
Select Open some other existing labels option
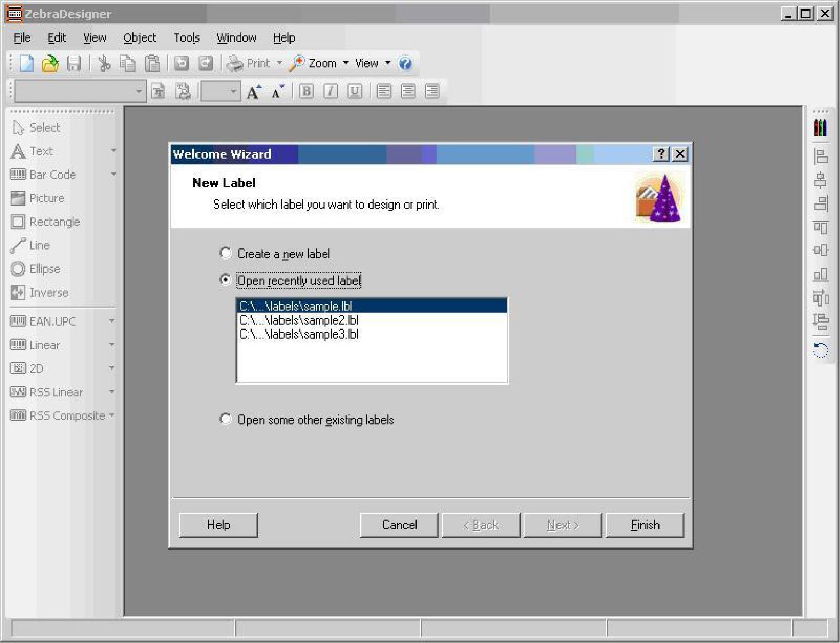pyautogui.click(x=307, y=420)
